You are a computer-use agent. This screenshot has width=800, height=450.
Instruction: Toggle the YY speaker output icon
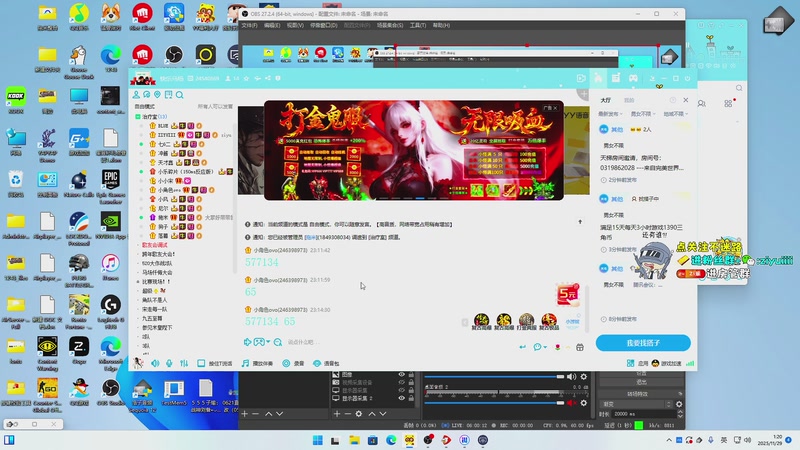coord(155,363)
